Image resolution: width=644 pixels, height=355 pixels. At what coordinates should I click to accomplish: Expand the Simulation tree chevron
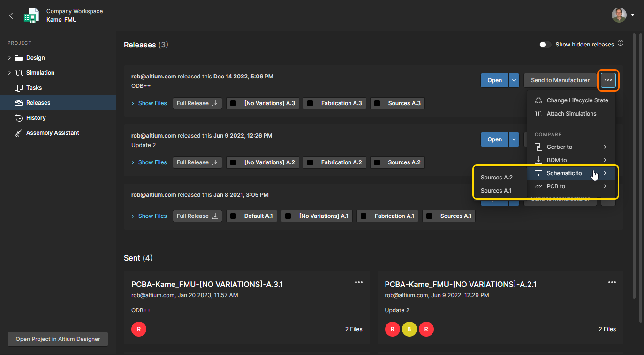point(9,73)
